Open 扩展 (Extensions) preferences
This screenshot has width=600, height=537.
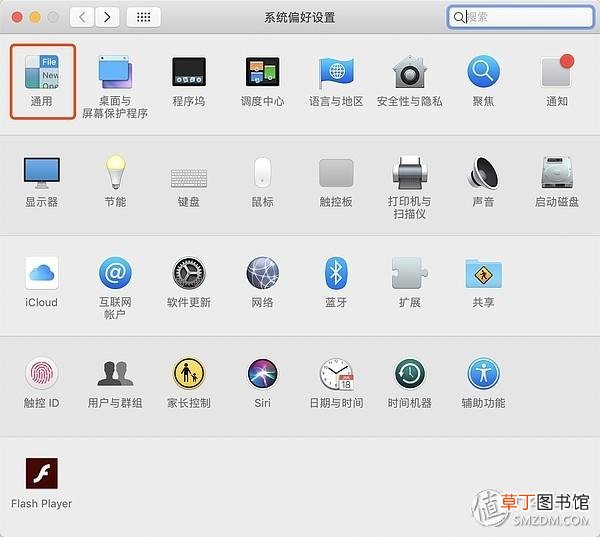(409, 282)
